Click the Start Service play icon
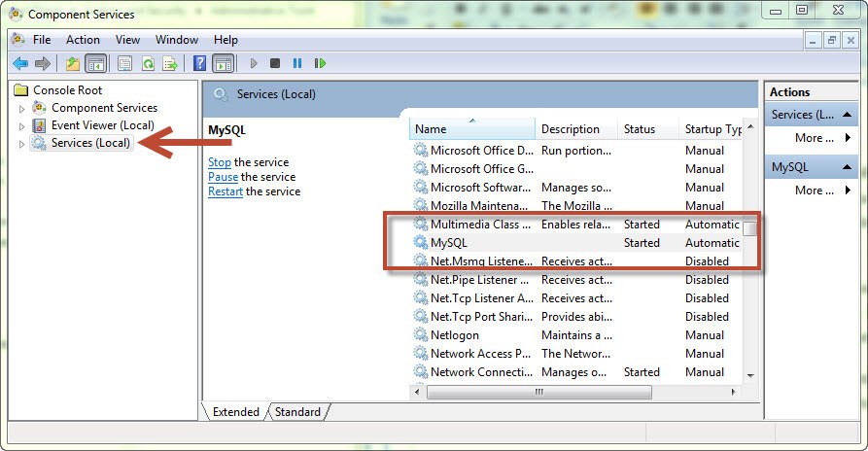 (x=254, y=63)
